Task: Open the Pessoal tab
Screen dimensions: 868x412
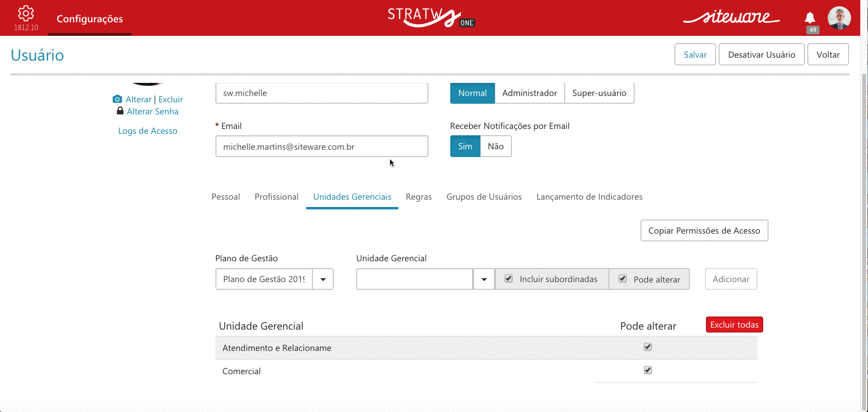Action: pyautogui.click(x=226, y=197)
